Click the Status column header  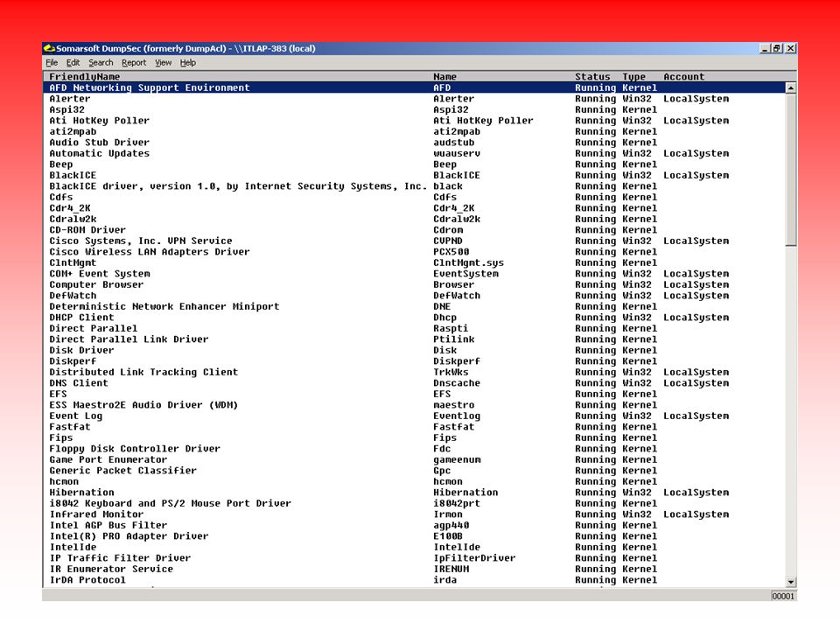pos(592,77)
